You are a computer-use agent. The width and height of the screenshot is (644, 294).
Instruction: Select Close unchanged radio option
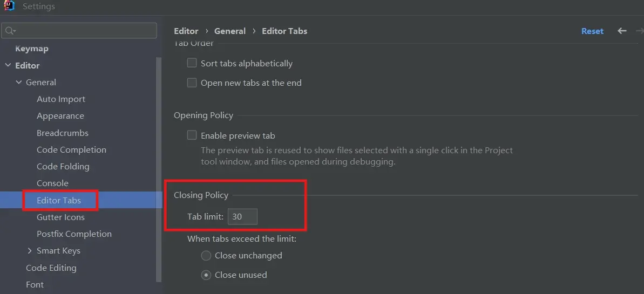206,255
